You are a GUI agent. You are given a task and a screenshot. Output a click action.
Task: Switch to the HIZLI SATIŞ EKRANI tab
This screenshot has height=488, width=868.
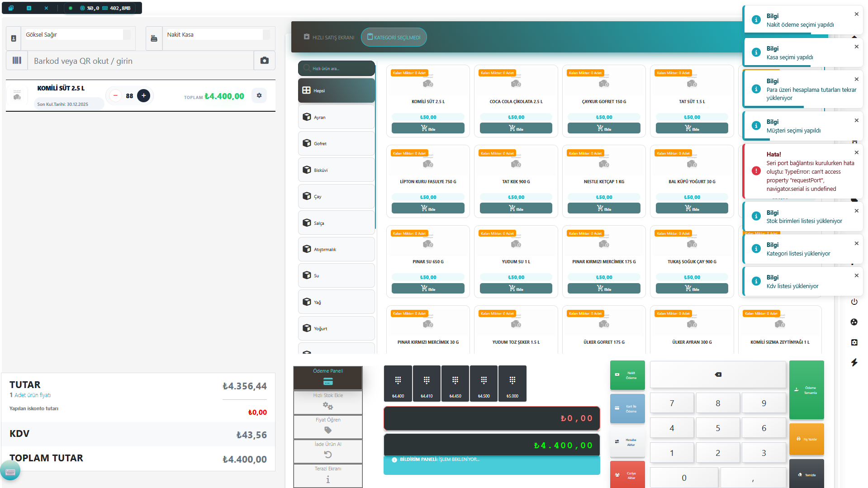coord(329,37)
